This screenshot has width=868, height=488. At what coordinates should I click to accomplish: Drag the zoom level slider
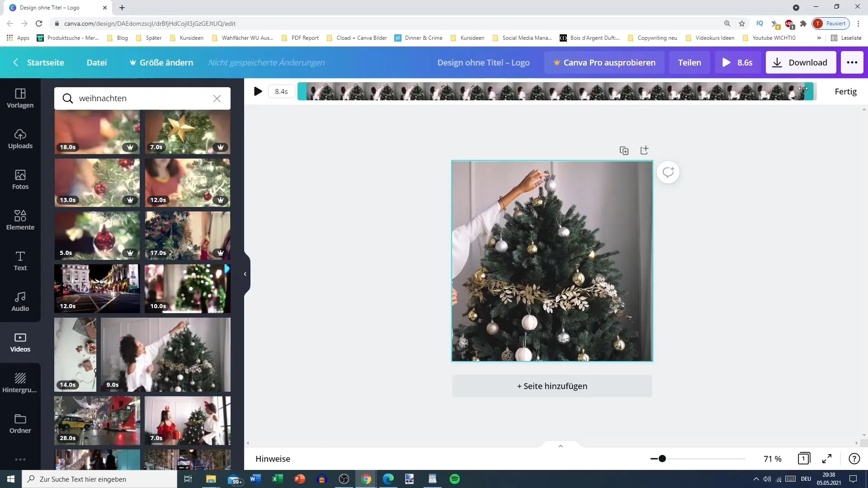click(x=663, y=459)
